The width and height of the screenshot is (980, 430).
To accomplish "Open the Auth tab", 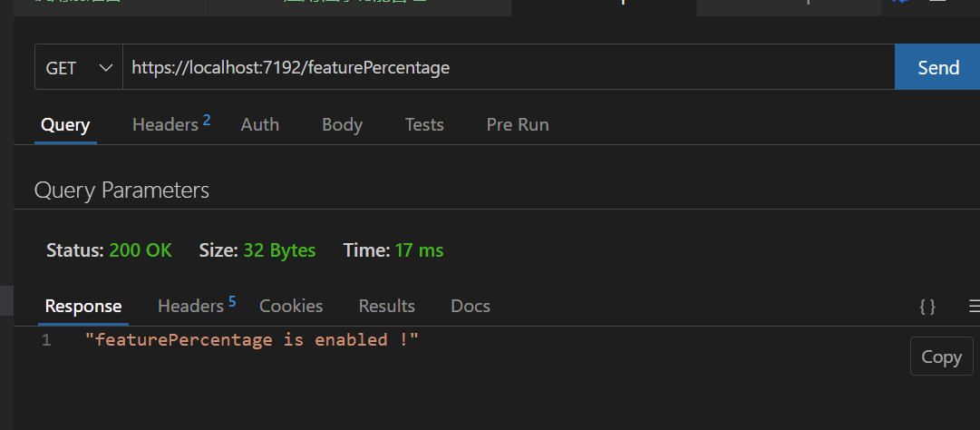I will (260, 124).
